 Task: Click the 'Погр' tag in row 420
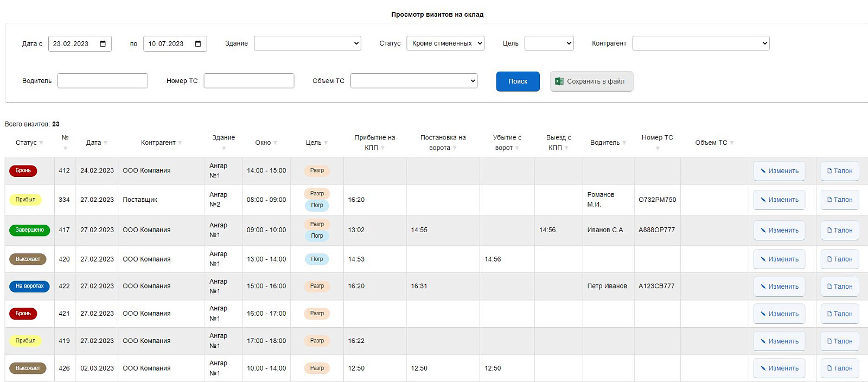click(317, 259)
